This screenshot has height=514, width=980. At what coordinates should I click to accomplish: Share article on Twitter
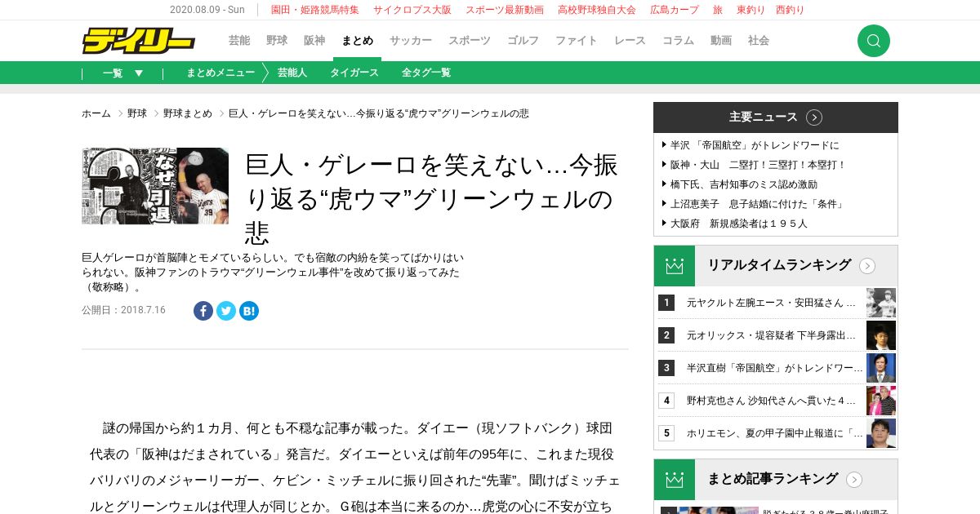[x=226, y=311]
